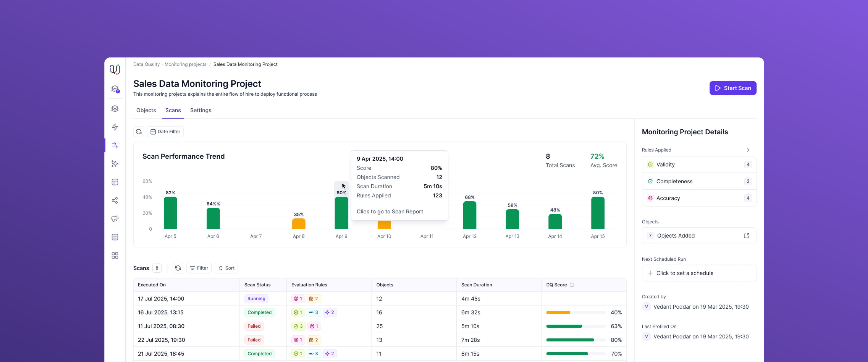Click the V avatar under Last Profiled On
This screenshot has height=362, width=868.
646,336
